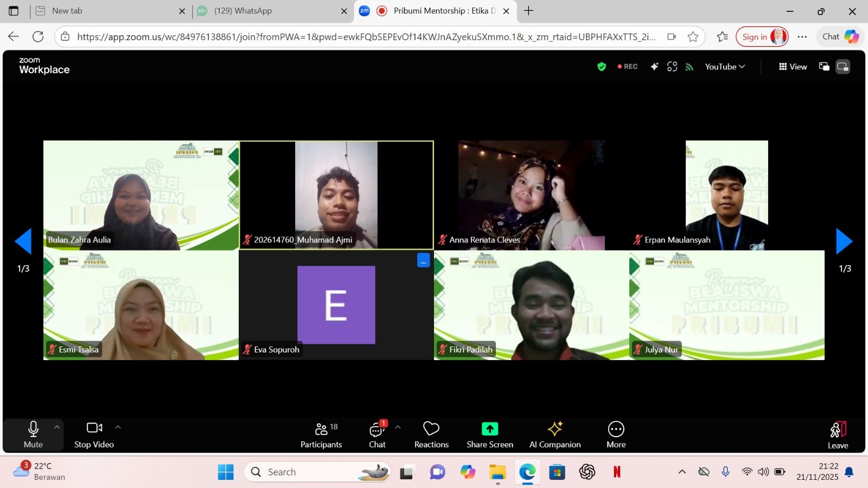868x488 pixels.
Task: Open the Participants panel
Action: pos(321,435)
